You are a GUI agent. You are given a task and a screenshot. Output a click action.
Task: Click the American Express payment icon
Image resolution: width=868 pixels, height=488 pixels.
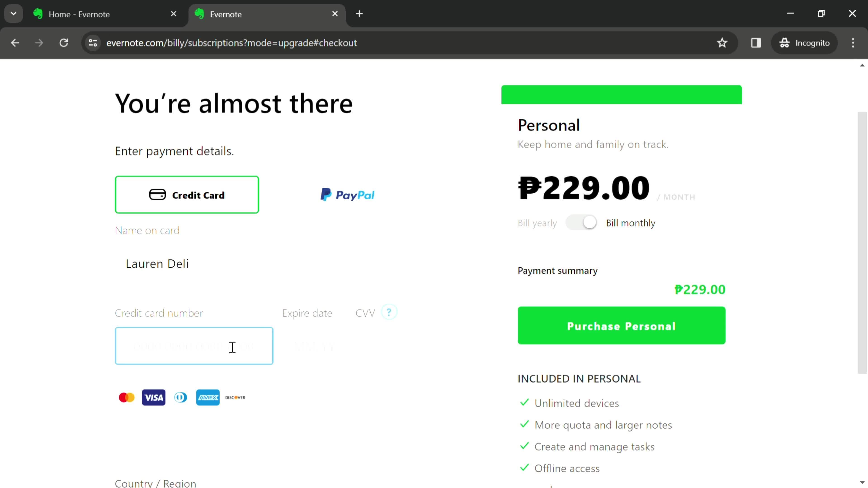208,397
